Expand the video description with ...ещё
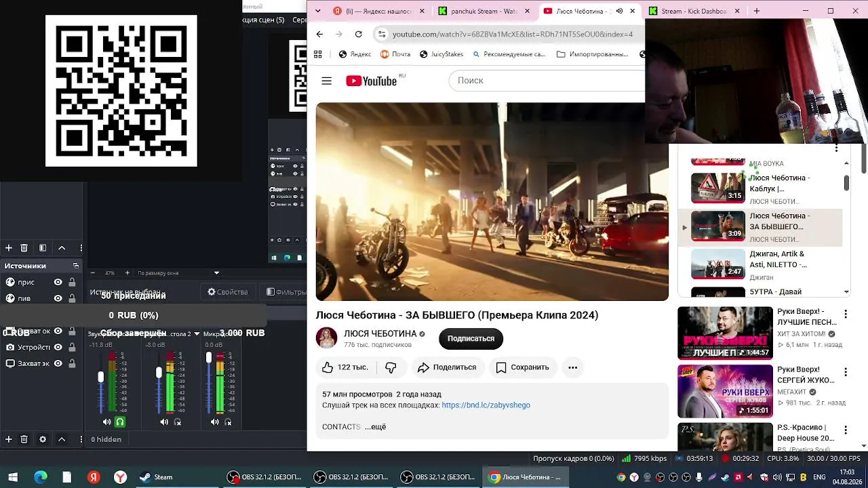This screenshot has height=488, width=868. (x=375, y=427)
